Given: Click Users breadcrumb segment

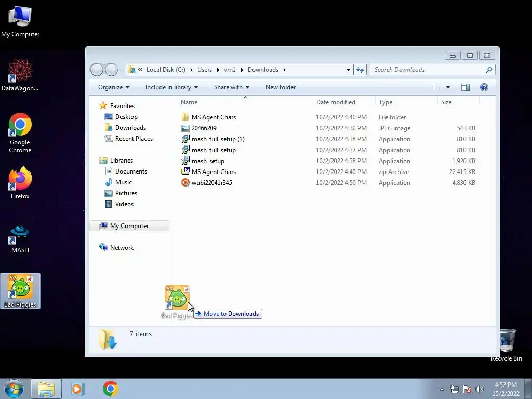Looking at the screenshot, I should (x=205, y=70).
